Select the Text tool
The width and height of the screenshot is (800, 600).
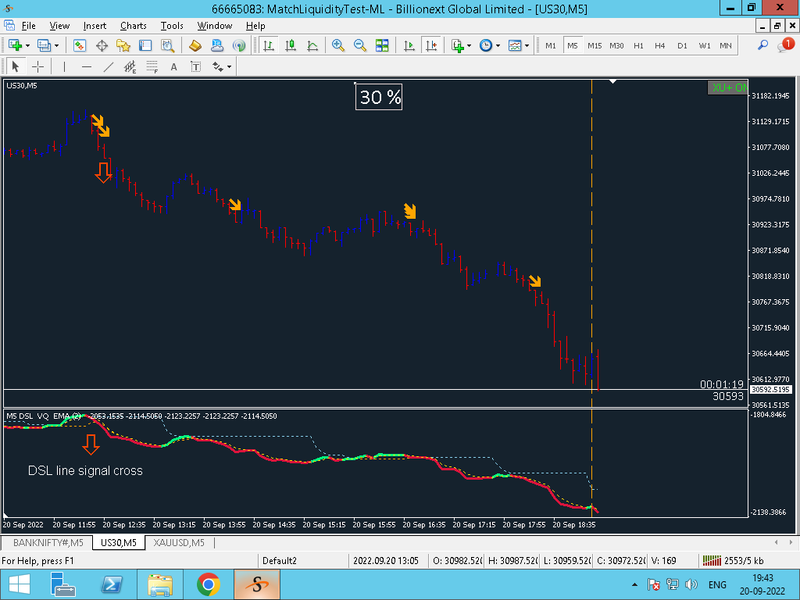click(x=174, y=67)
